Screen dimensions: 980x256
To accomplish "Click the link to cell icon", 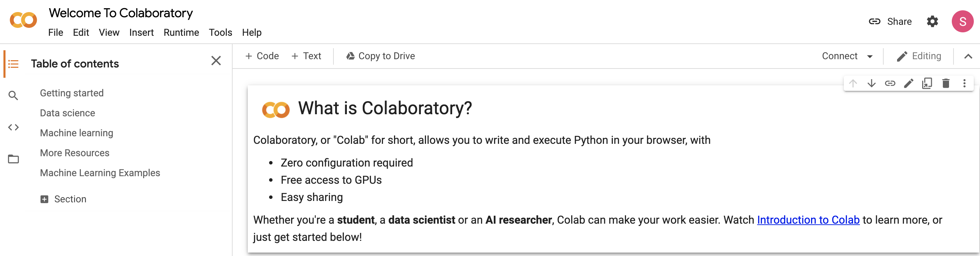I will (890, 83).
